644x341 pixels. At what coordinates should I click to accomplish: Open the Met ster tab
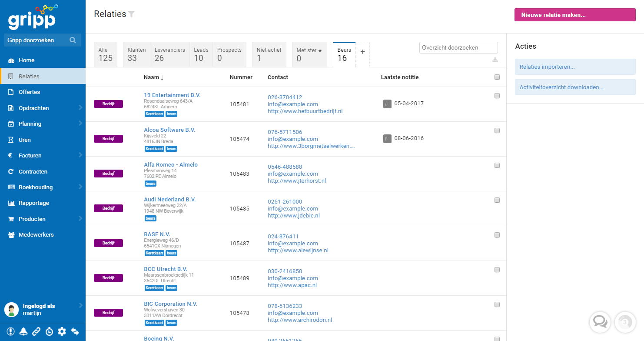point(309,54)
